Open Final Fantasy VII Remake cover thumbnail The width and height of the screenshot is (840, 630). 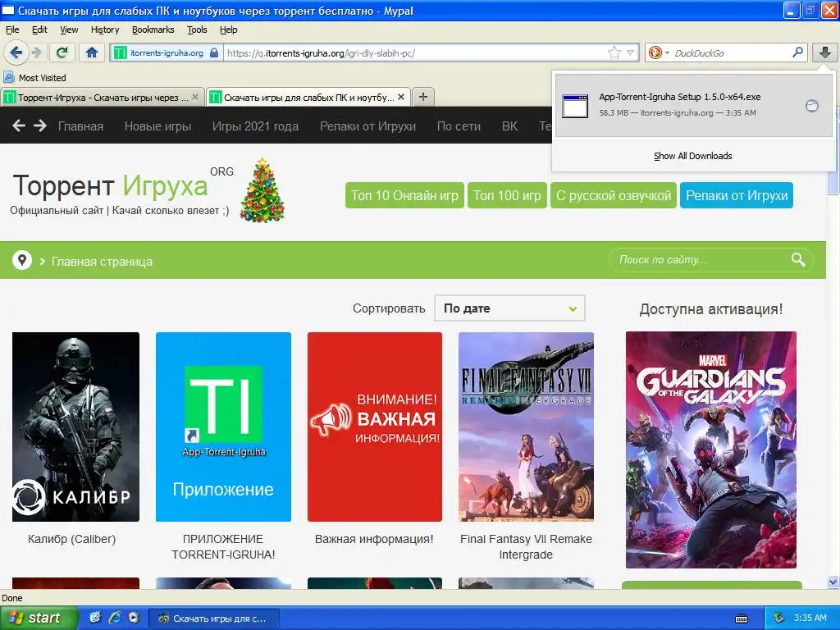[x=526, y=427]
